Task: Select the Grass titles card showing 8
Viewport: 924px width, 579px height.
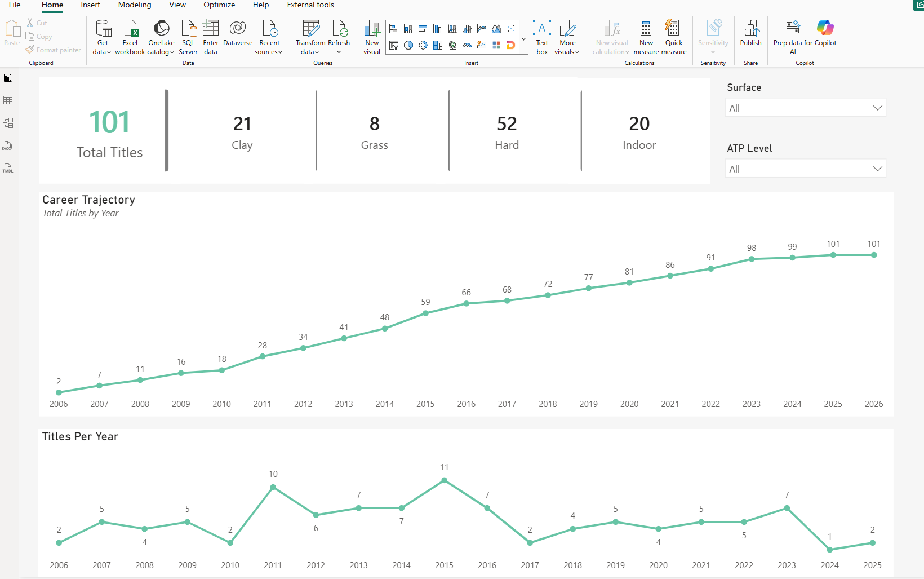Action: 375,132
